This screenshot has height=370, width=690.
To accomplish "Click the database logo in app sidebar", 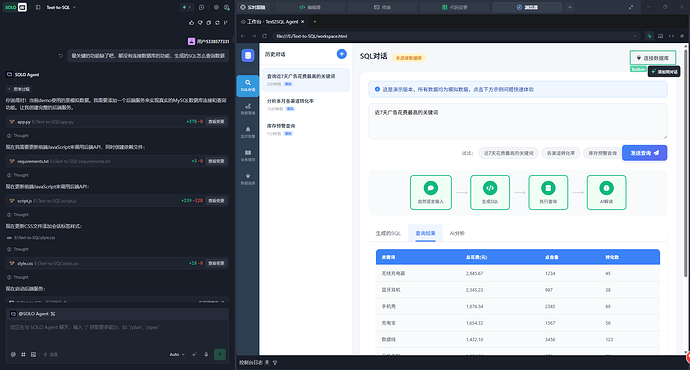I will 248,55.
